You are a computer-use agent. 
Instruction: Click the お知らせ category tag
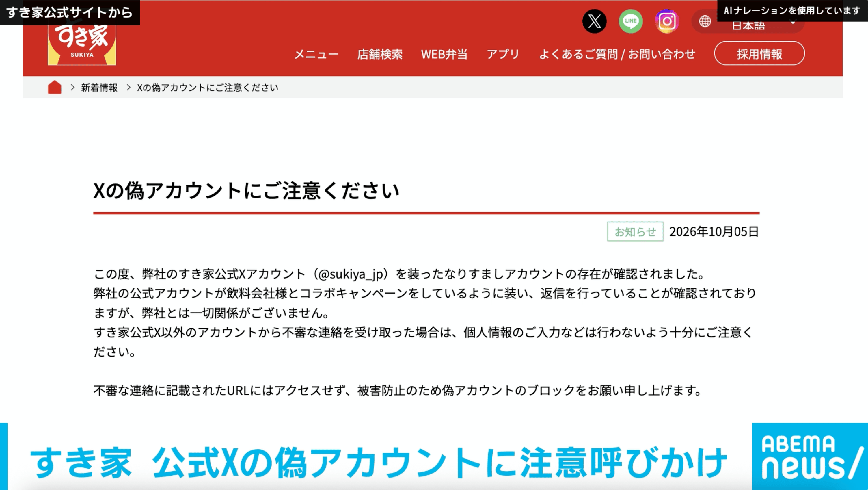click(x=635, y=232)
